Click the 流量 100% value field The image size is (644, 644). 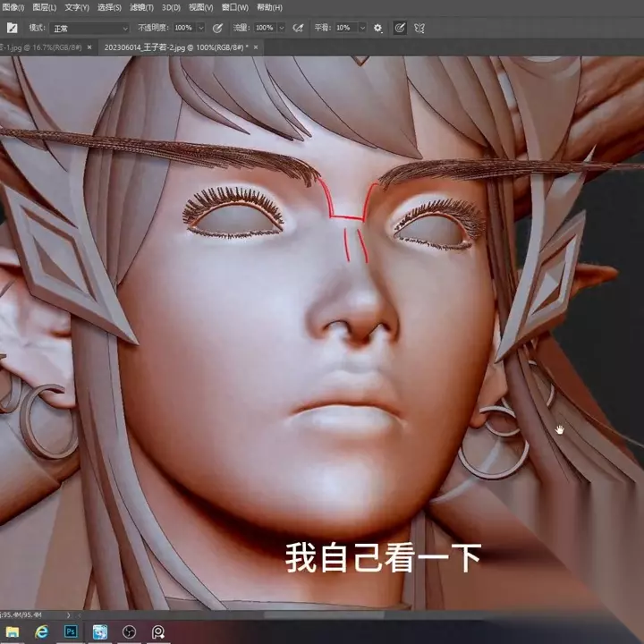coord(266,28)
